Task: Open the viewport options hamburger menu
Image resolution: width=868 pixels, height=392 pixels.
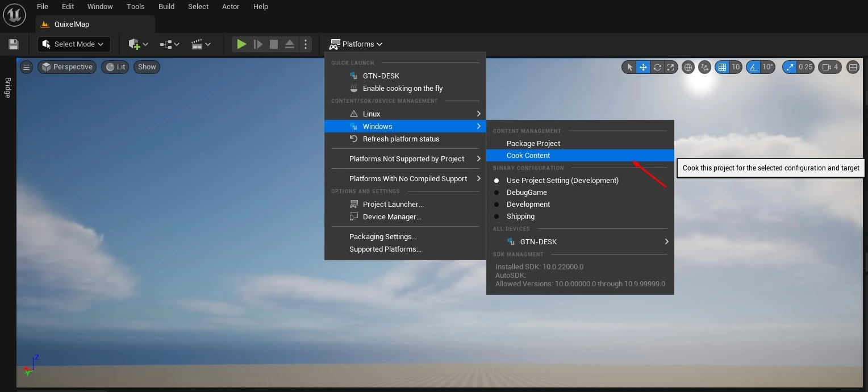Action: [26, 67]
